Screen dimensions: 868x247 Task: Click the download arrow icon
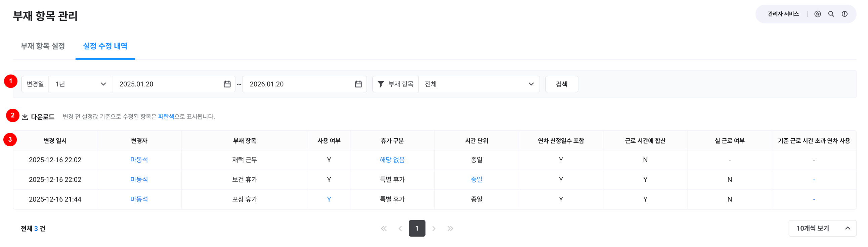(25, 117)
